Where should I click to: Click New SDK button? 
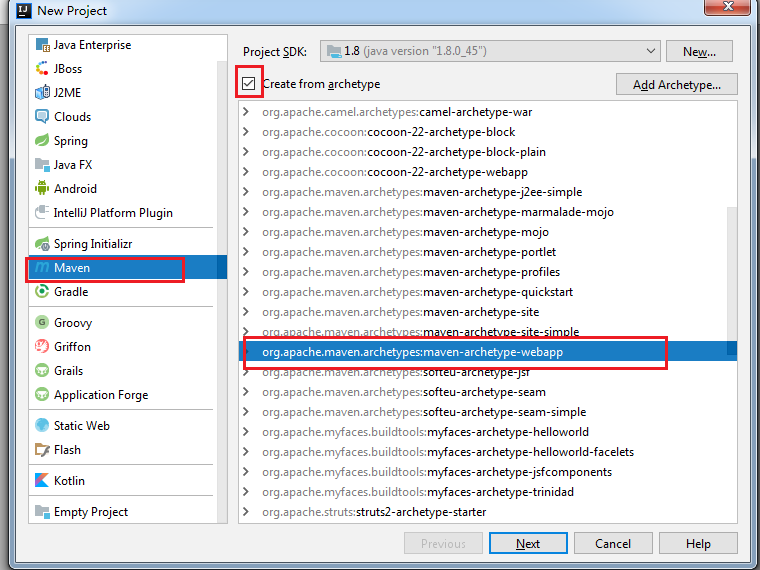coord(699,51)
